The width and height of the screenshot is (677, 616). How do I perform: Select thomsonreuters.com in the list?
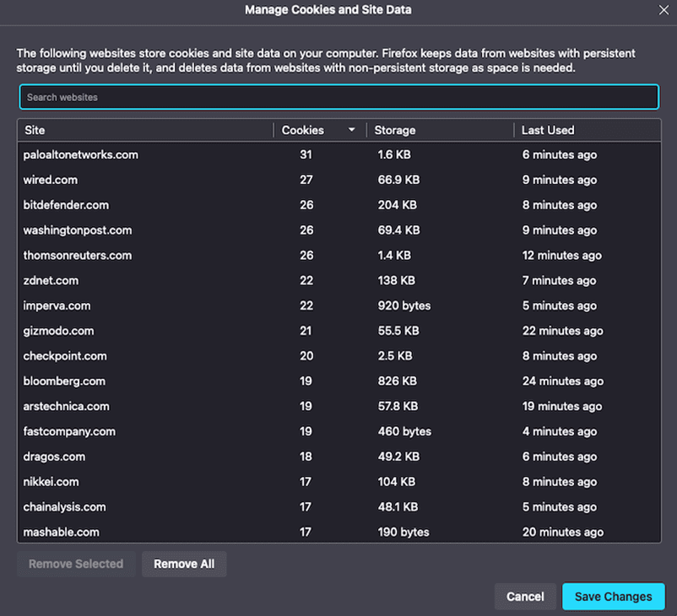78,256
